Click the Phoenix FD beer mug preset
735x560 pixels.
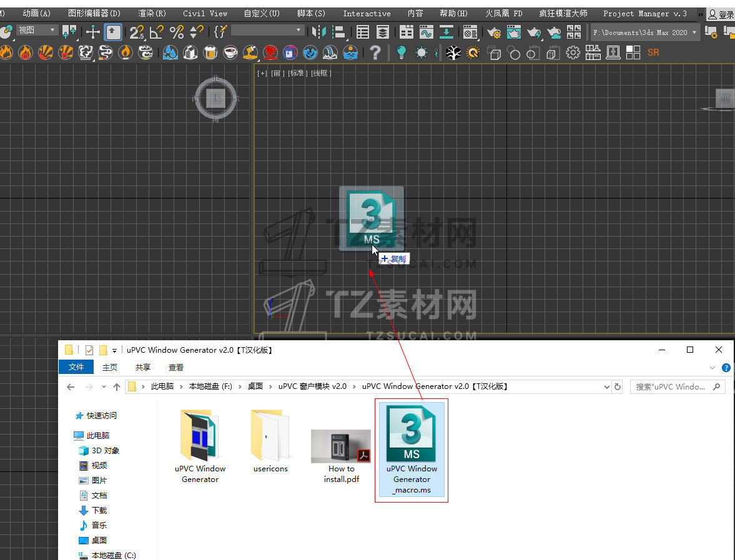point(210,52)
